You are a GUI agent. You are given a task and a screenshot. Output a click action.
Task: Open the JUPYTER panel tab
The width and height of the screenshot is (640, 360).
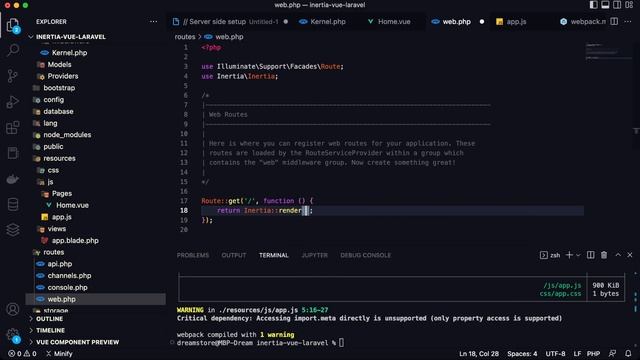(x=314, y=255)
